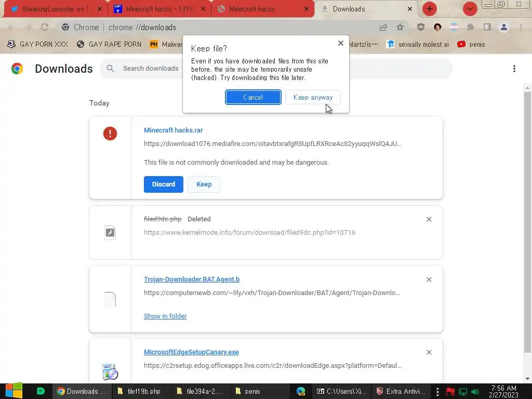The height and width of the screenshot is (399, 532).
Task: Open the uBlock shield extension icon
Action: pyautogui.click(x=421, y=27)
